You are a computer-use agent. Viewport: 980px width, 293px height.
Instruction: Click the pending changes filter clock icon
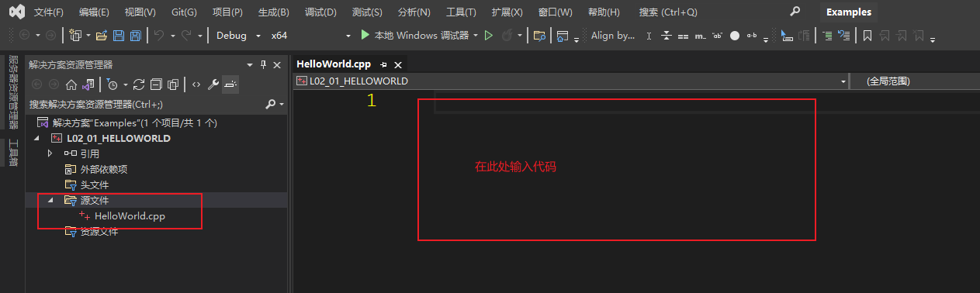[x=113, y=84]
